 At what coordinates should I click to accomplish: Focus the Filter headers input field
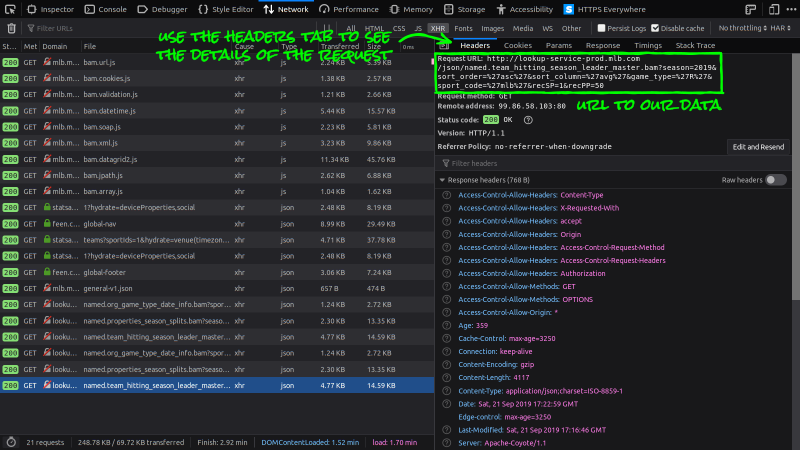pyautogui.click(x=612, y=163)
